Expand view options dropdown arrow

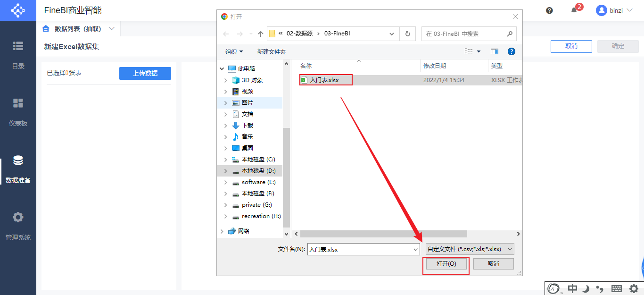479,51
